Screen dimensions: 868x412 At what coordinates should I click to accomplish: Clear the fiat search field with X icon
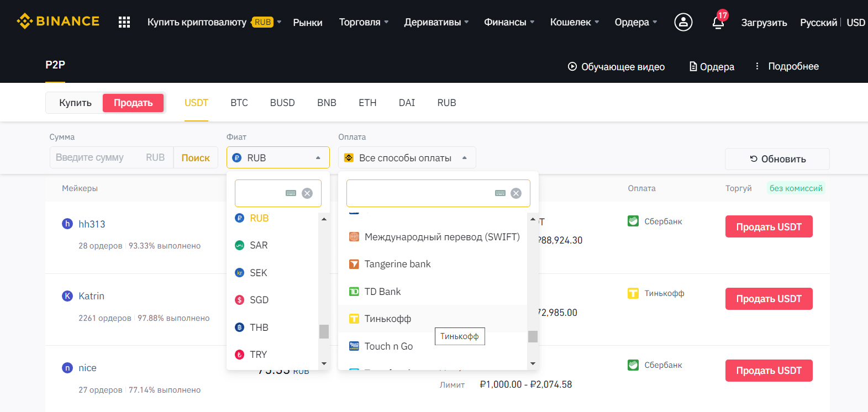(307, 193)
